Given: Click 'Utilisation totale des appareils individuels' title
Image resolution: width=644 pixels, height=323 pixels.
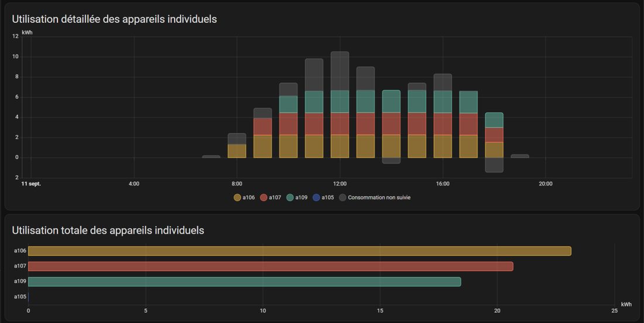Looking at the screenshot, I should (108, 230).
